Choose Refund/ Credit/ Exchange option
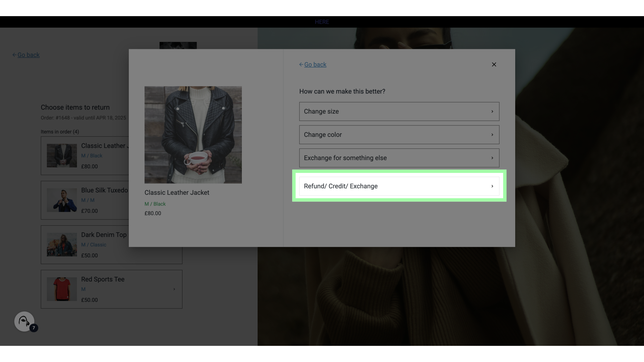The image size is (644, 362). click(399, 186)
